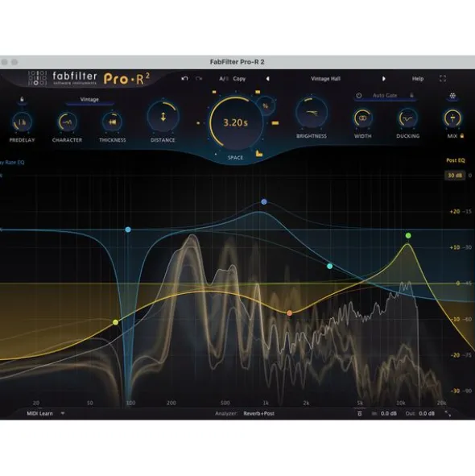
Task: Select the purple EQ band node near 1k
Action: [x=264, y=201]
